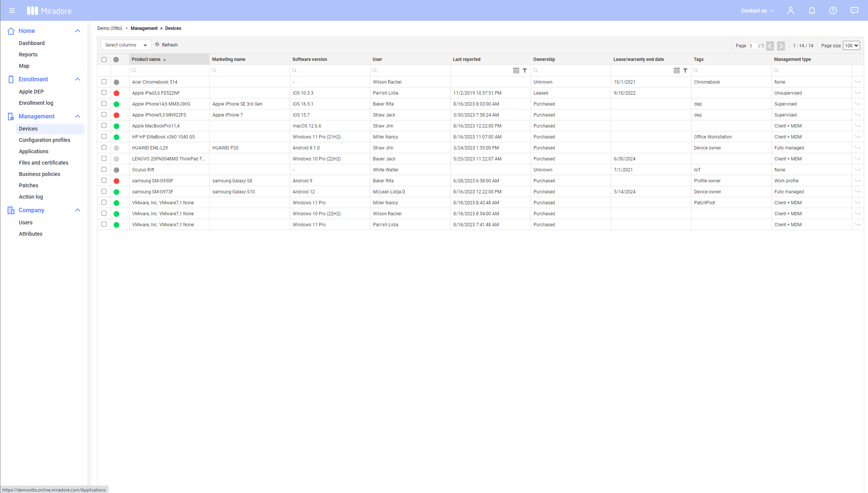Open the chat feedback icon

click(854, 11)
